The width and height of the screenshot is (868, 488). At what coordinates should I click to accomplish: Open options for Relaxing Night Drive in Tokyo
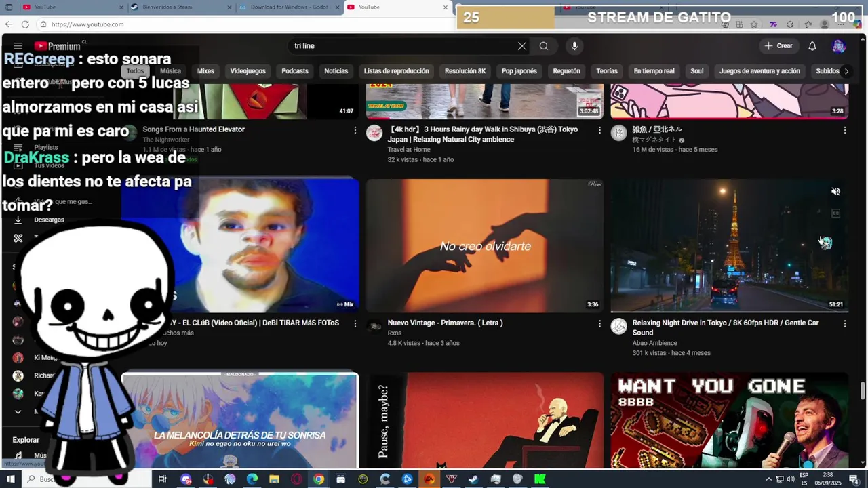[844, 324]
